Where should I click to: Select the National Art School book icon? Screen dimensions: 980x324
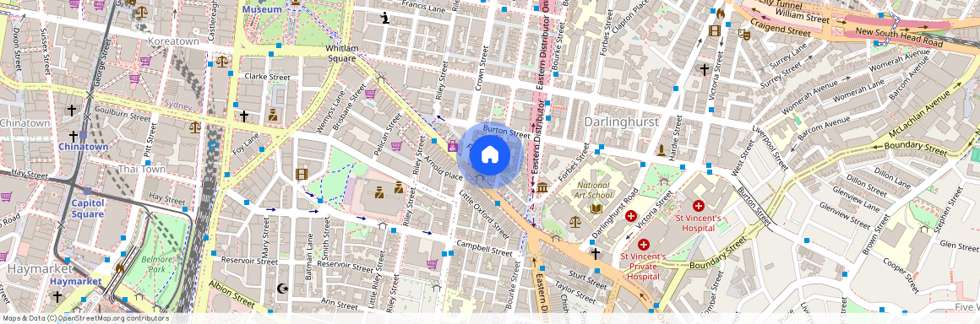pyautogui.click(x=596, y=208)
